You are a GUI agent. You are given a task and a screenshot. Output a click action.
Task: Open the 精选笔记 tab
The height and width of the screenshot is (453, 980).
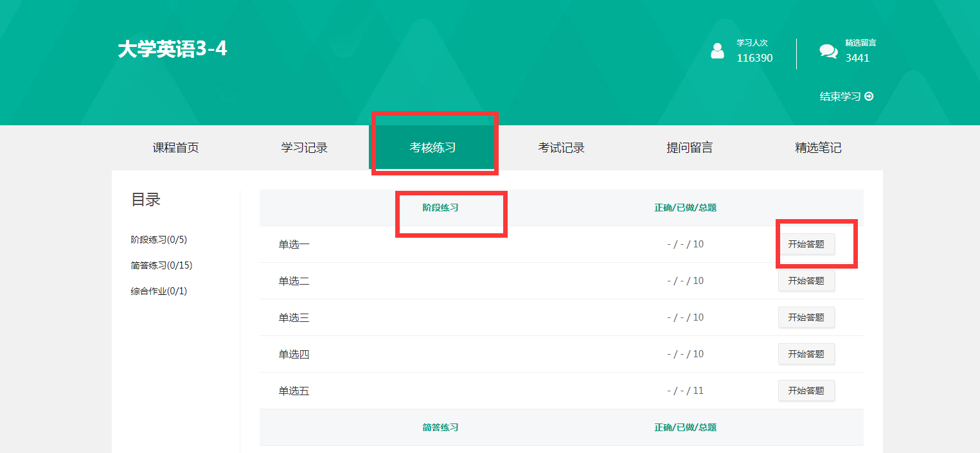point(818,148)
